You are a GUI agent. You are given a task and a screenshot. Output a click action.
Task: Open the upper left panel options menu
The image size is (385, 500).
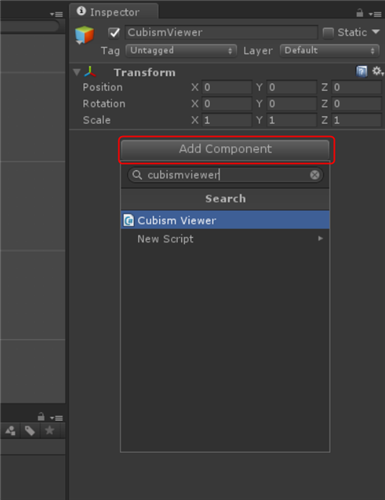(x=56, y=14)
